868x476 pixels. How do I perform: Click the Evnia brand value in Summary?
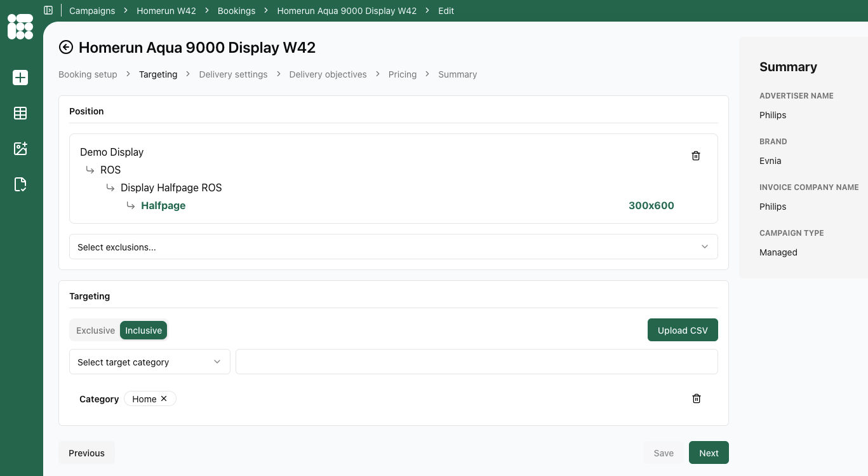pos(770,161)
